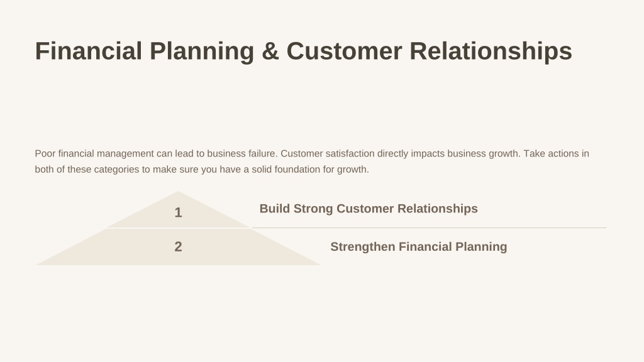Click "Customer" in the slide title
The width and height of the screenshot is (644, 362).
pos(344,51)
